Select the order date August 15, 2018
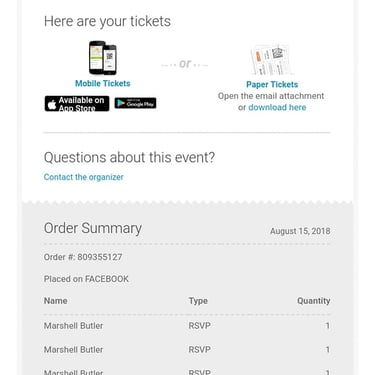Image resolution: width=375 pixels, height=375 pixels. click(300, 231)
